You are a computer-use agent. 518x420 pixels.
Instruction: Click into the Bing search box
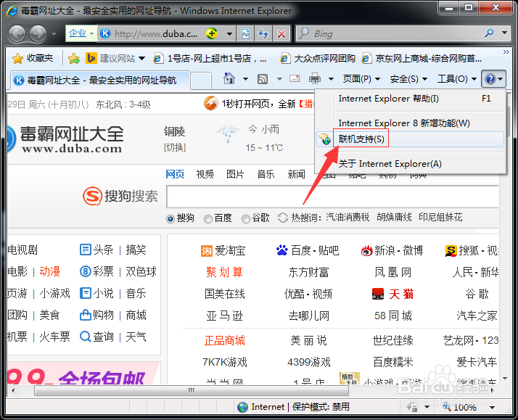point(390,33)
